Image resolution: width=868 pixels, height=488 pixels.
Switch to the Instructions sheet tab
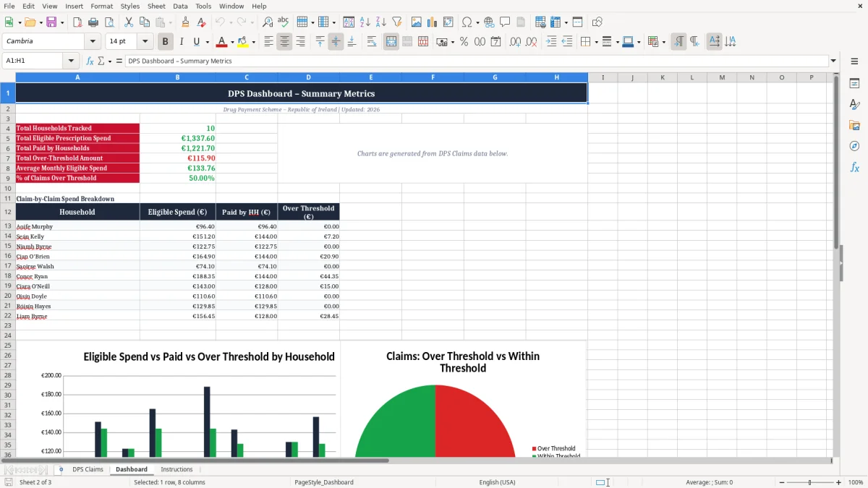[x=176, y=469]
